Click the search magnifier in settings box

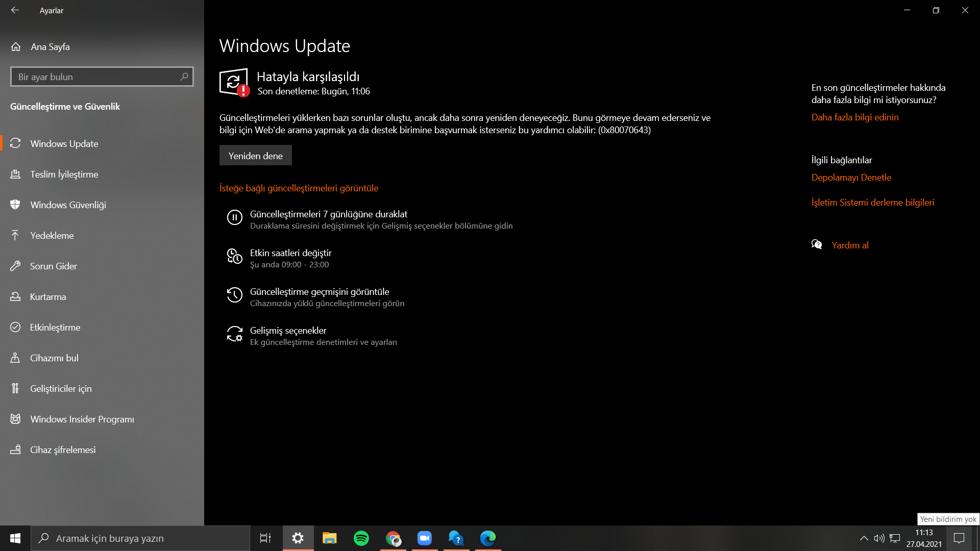[184, 77]
